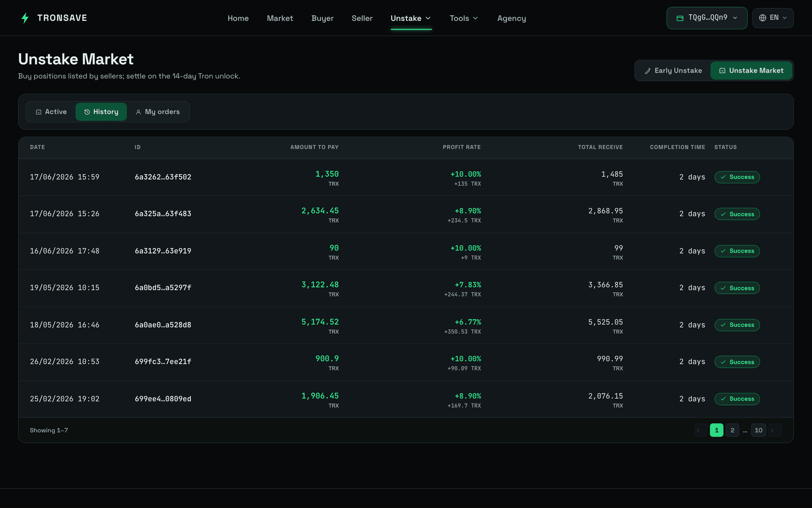Click the date 19/05/2026 10:15
812x508 pixels.
64,288
